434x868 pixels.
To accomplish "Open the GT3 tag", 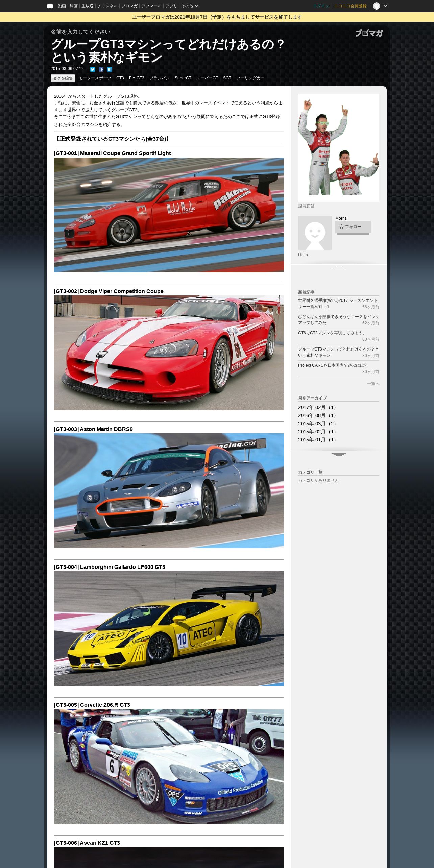I will 120,78.
